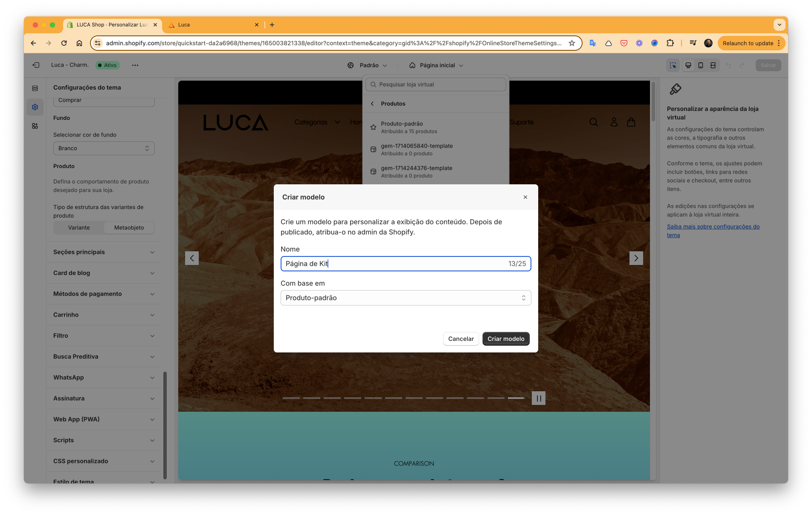Screen dimensions: 812x515
Task: Select the Metaobjeto structure option
Action: (x=129, y=227)
